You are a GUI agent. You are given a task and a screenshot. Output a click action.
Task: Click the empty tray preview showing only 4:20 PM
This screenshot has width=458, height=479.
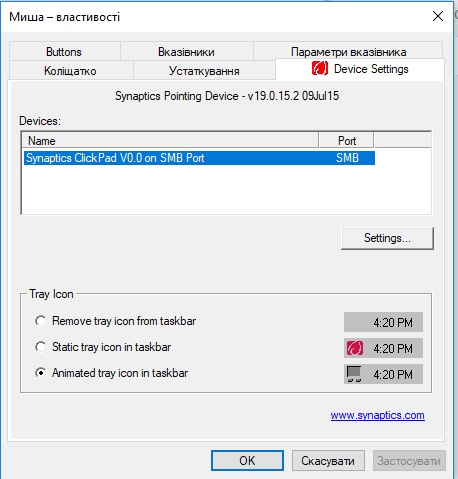click(x=383, y=322)
